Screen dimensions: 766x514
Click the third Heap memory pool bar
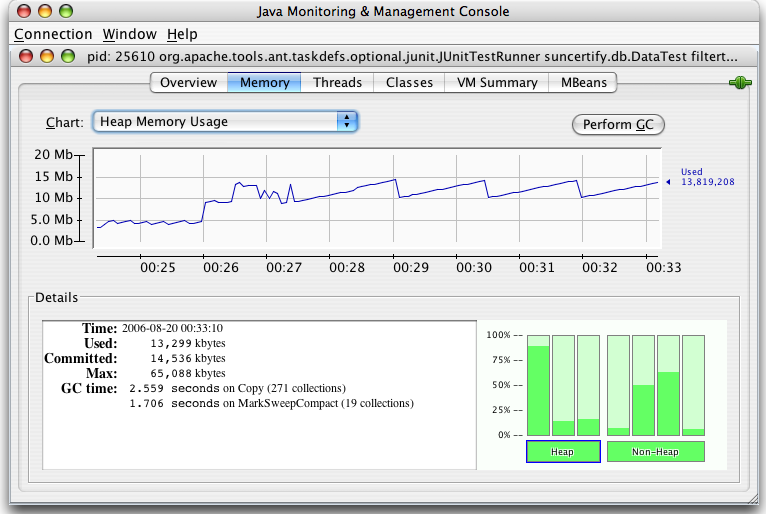tap(588, 385)
